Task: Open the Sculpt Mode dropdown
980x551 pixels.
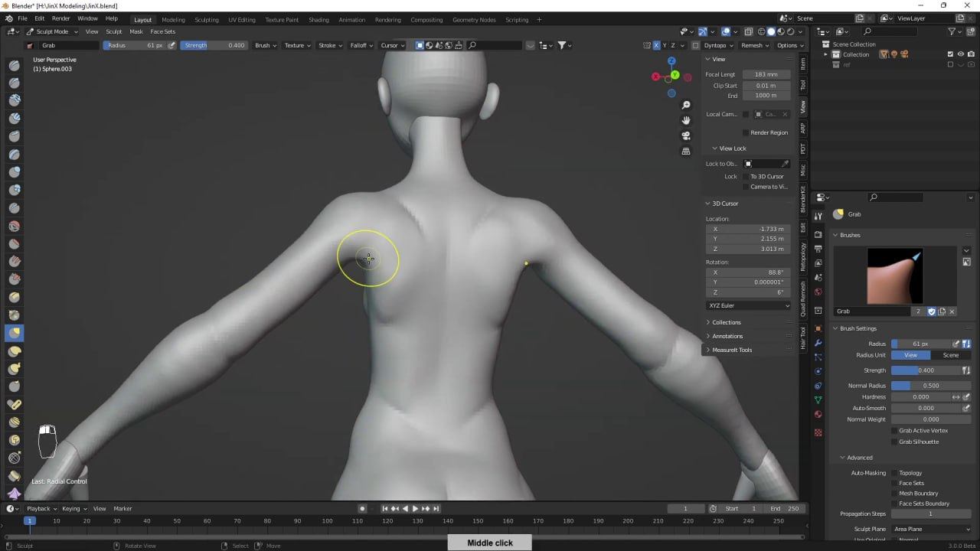Action: [x=52, y=31]
